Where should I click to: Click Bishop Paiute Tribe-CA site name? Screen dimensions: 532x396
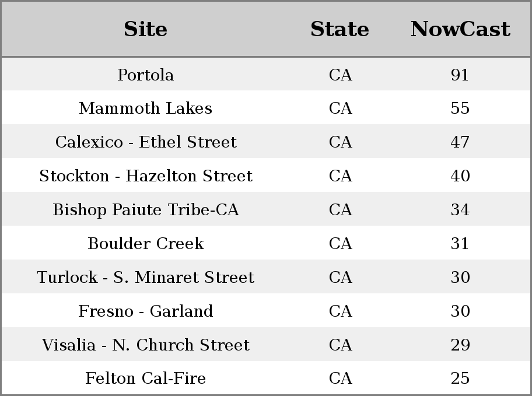(146, 210)
